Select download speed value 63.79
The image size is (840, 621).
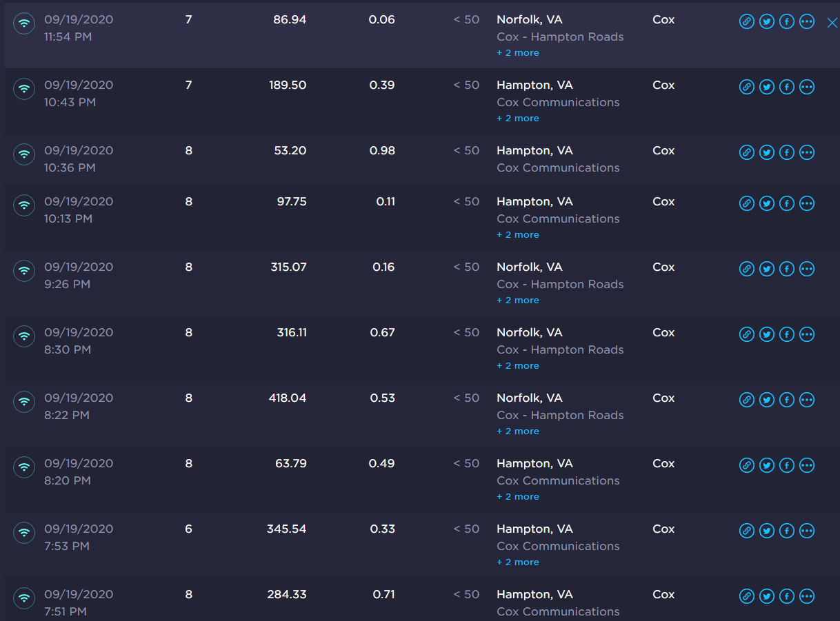click(x=291, y=463)
